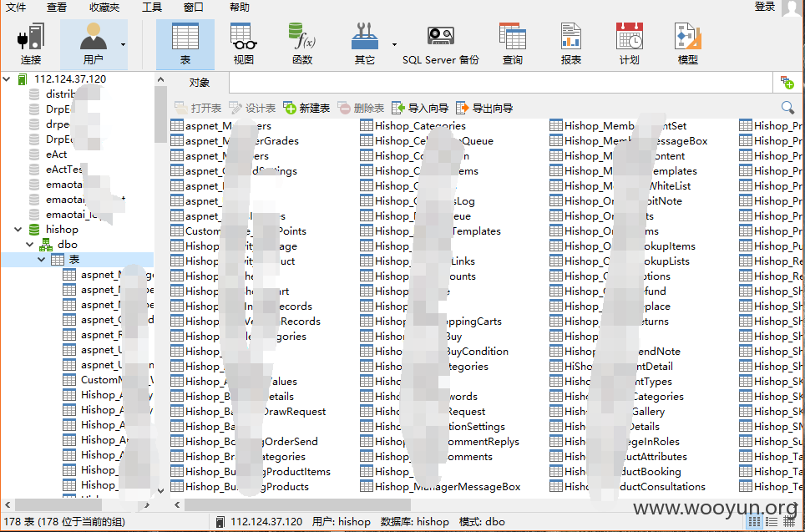Select the 用户 user toolbar icon
Screen dimensions: 805x532
93,44
